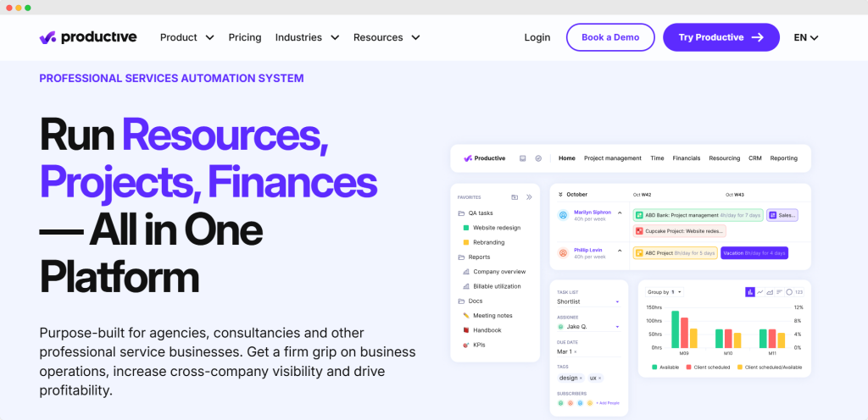Click the Productive logo in the site header
Image resolution: width=868 pixels, height=420 pixels.
pos(88,37)
